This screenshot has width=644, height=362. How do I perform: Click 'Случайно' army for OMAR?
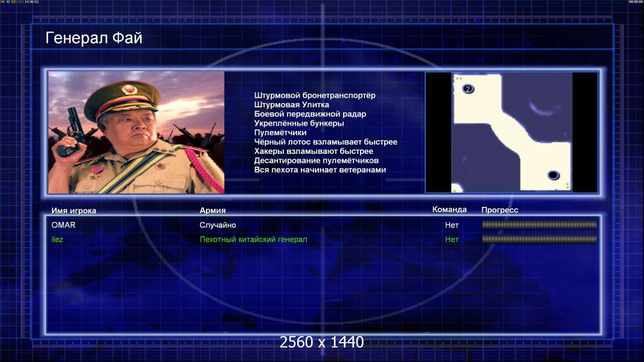(217, 225)
